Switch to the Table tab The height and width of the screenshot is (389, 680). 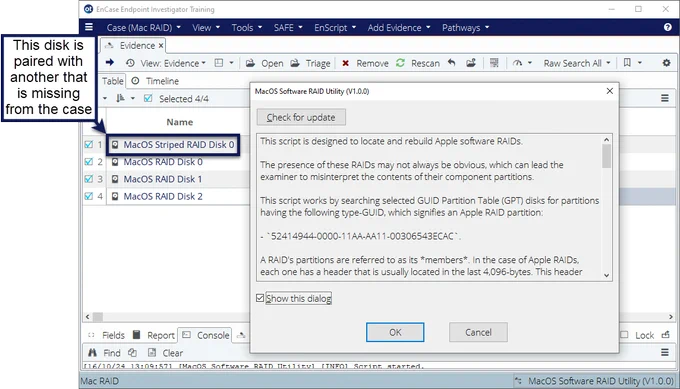113,81
